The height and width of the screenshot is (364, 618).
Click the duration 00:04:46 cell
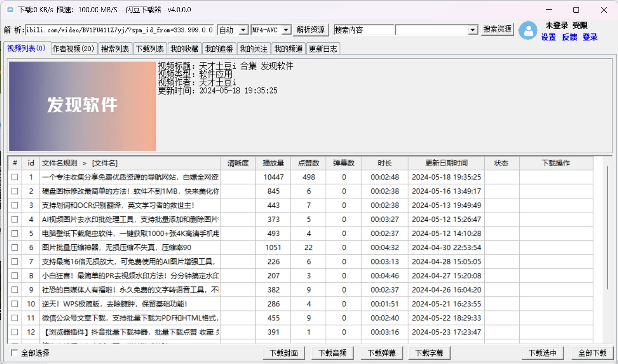tap(385, 276)
